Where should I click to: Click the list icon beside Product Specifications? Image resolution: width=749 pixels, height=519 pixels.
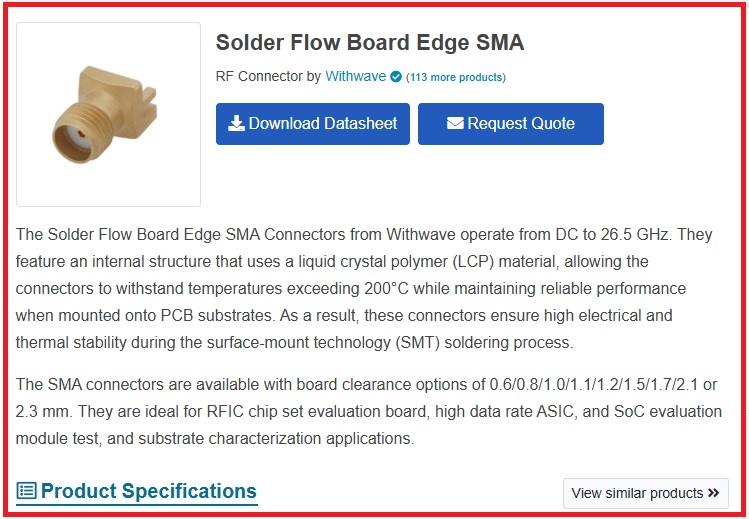click(x=27, y=491)
